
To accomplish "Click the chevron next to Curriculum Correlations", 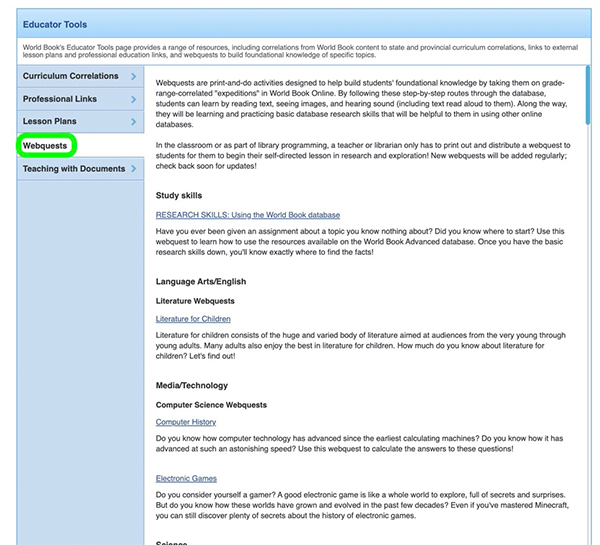I will 134,77.
